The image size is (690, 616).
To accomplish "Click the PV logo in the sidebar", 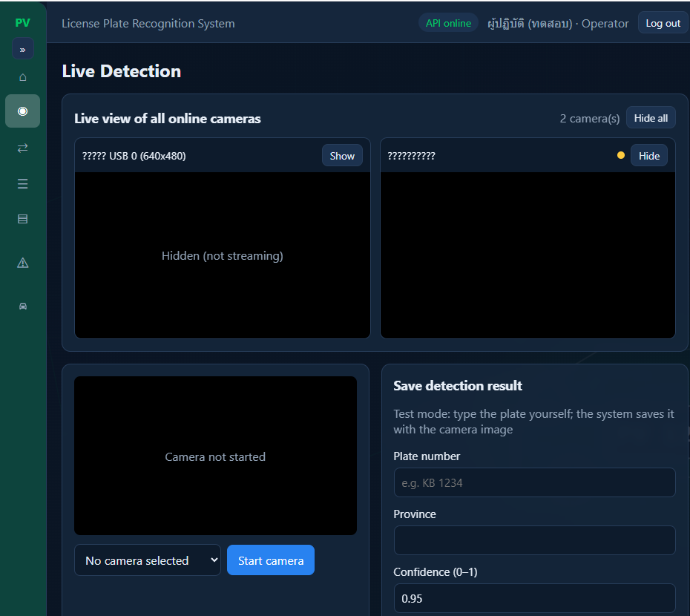I will click(x=22, y=23).
